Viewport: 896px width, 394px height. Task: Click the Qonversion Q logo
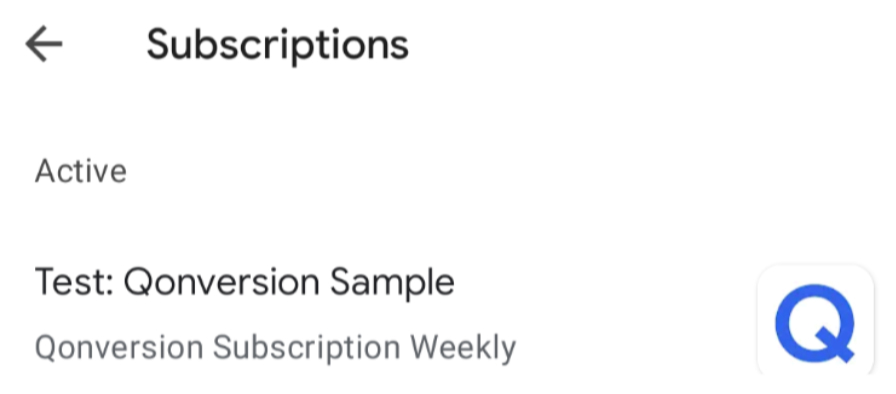pyautogui.click(x=815, y=321)
